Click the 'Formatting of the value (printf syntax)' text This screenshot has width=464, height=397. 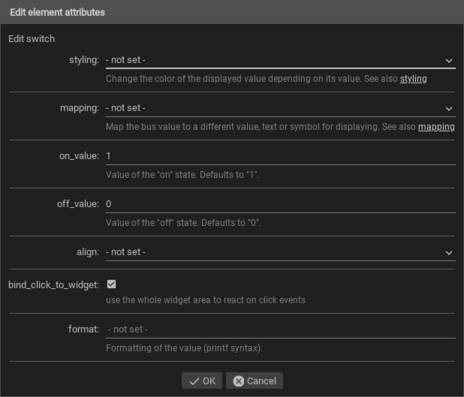click(x=184, y=348)
